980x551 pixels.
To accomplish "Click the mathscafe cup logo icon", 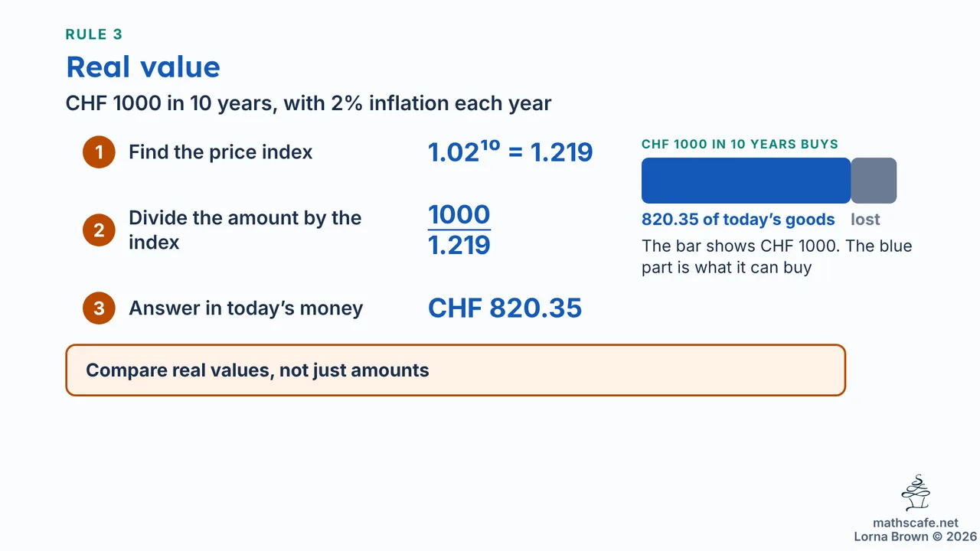I will tap(916, 493).
